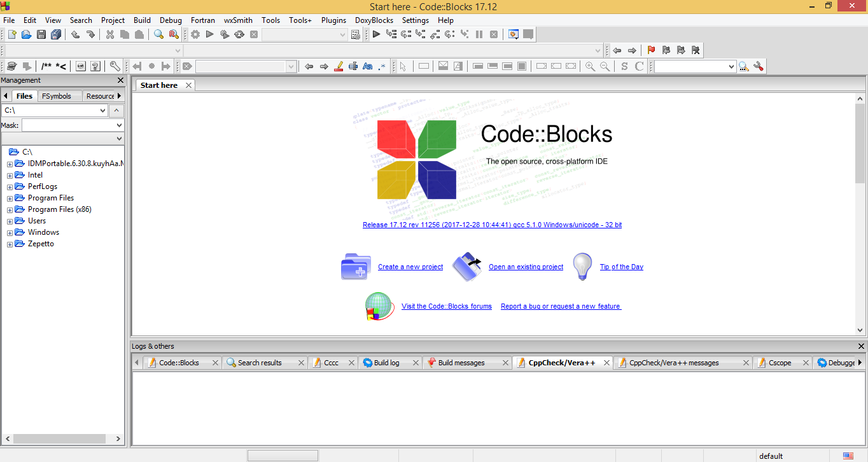868x462 pixels.
Task: Open the Debugging windows icon
Action: [513, 34]
